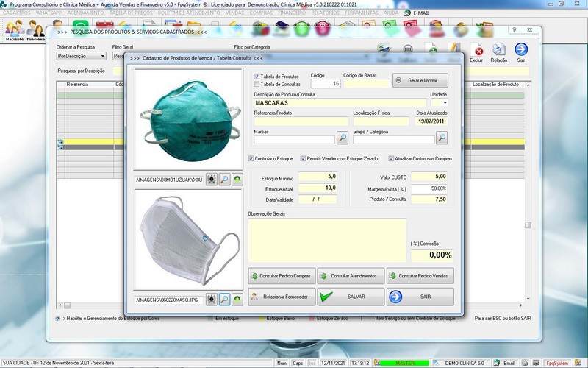
Task: Open the Marcas search magnifier
Action: [x=343, y=138]
